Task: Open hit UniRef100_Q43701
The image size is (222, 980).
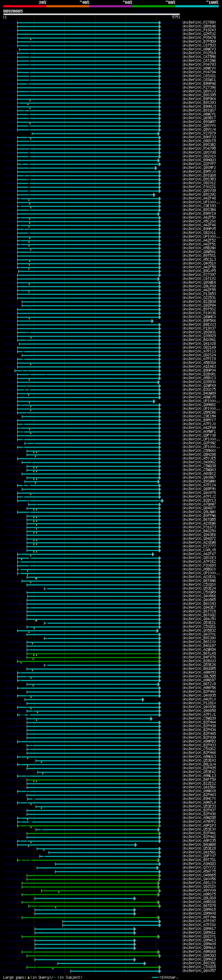Action: (x=199, y=634)
